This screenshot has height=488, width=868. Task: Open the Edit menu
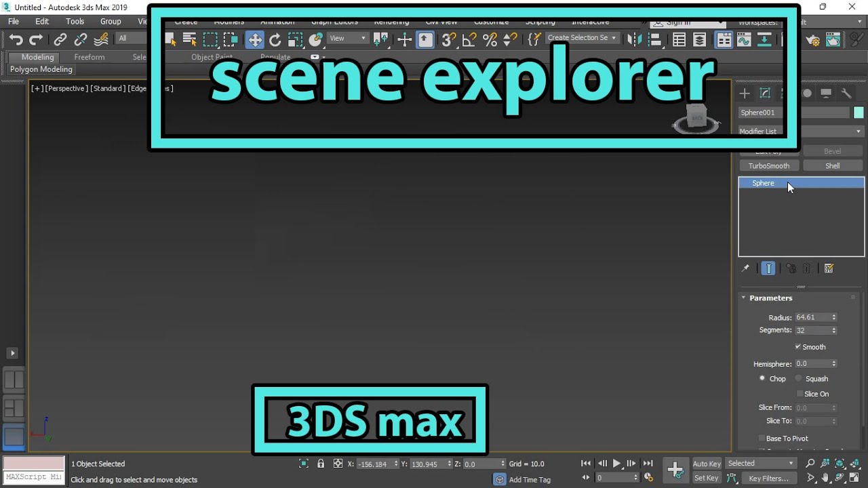click(x=42, y=21)
